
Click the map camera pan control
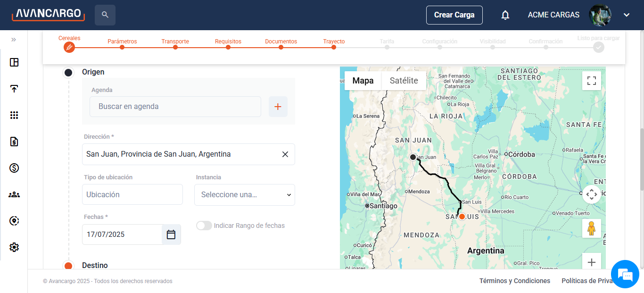[x=592, y=194]
